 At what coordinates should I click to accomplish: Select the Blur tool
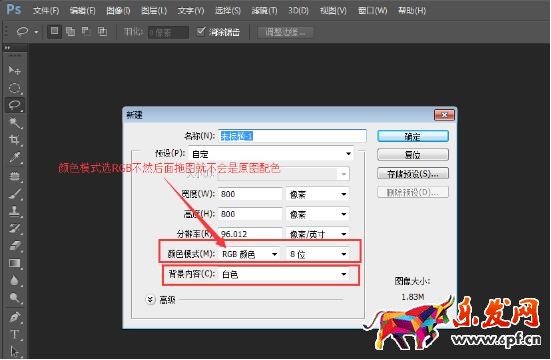tap(14, 281)
